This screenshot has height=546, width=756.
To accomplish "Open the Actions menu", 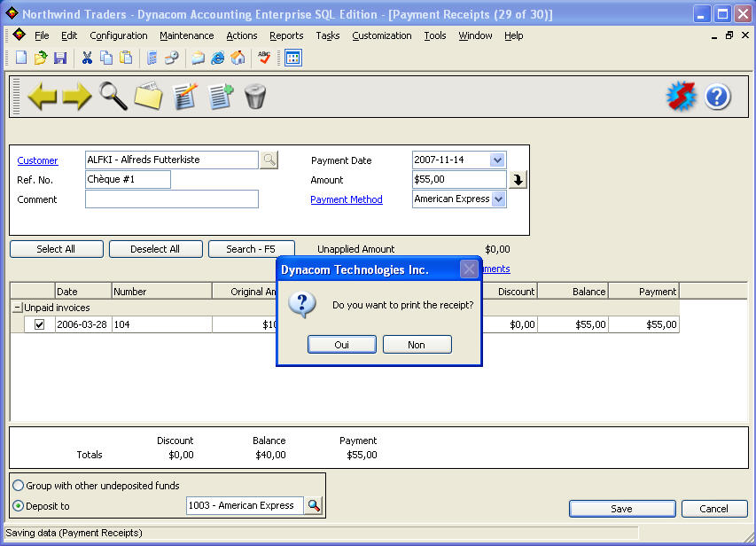I will pos(242,35).
